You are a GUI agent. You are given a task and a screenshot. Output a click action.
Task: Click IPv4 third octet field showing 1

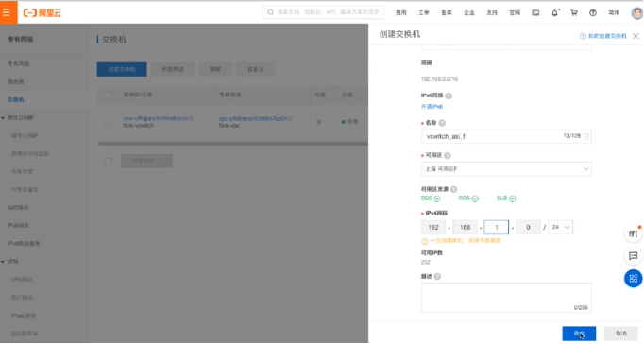[x=496, y=227]
